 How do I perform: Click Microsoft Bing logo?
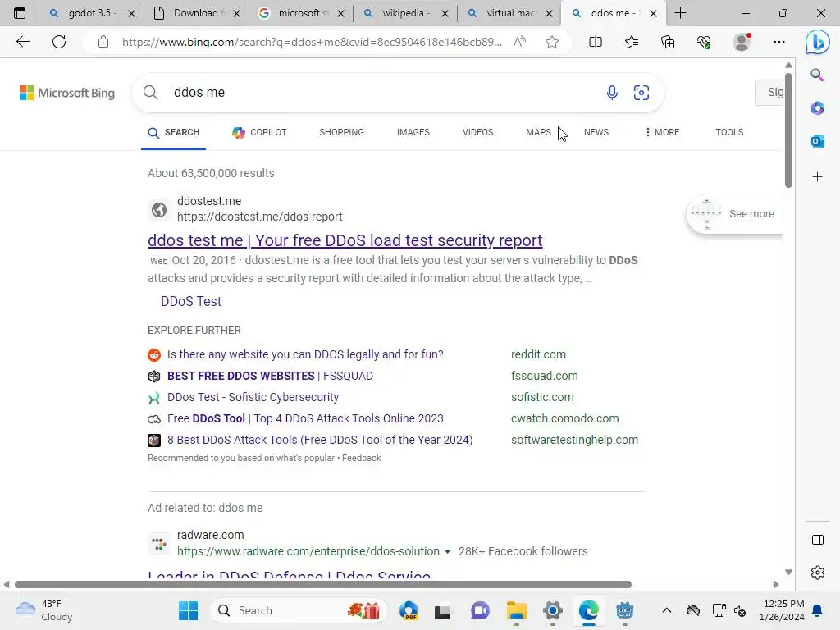tap(67, 93)
